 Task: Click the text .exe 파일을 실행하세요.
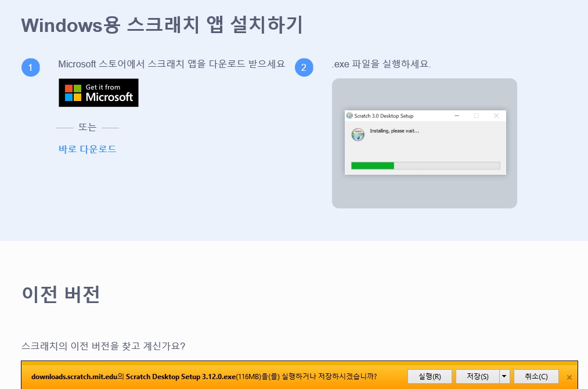(381, 64)
